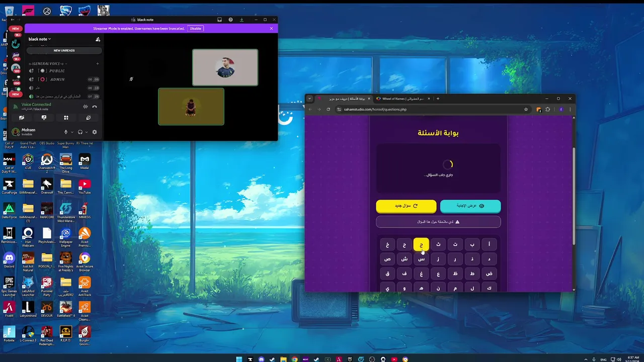This screenshot has width=644, height=362.
Task: Open the Wallpaper Engine desktop icon
Action: click(65, 235)
